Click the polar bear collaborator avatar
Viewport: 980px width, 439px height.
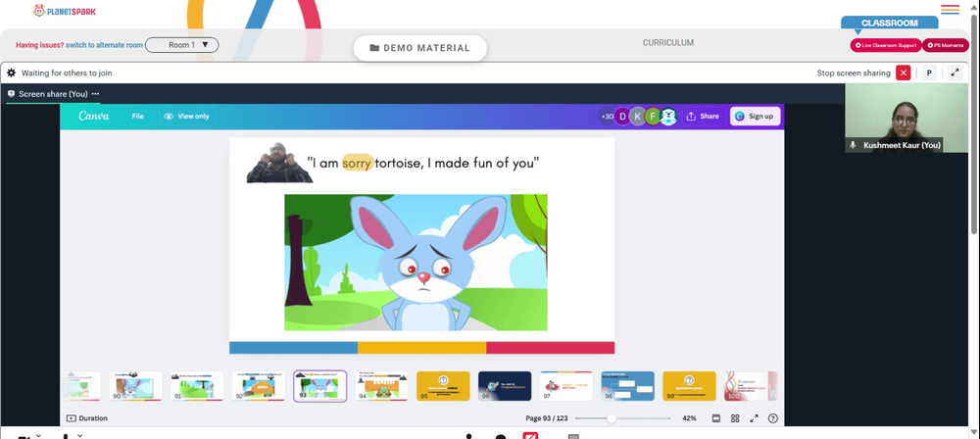click(668, 117)
